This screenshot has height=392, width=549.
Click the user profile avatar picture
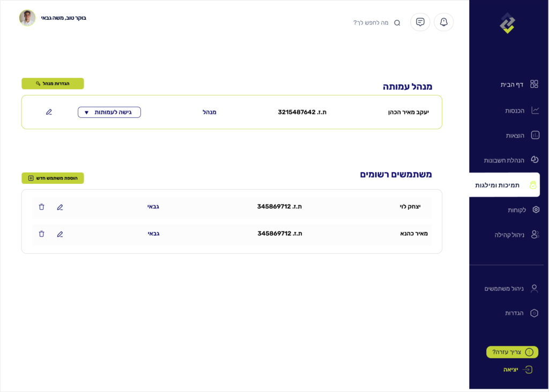[x=27, y=18]
